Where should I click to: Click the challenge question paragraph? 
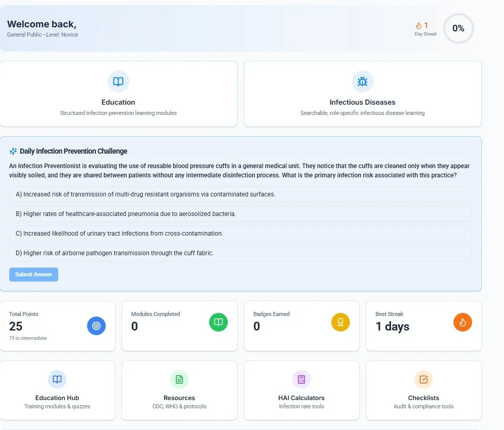pyautogui.click(x=239, y=171)
